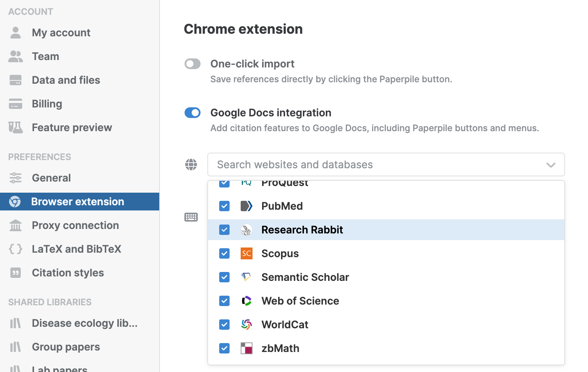Click the globe icon beside search field

click(191, 165)
